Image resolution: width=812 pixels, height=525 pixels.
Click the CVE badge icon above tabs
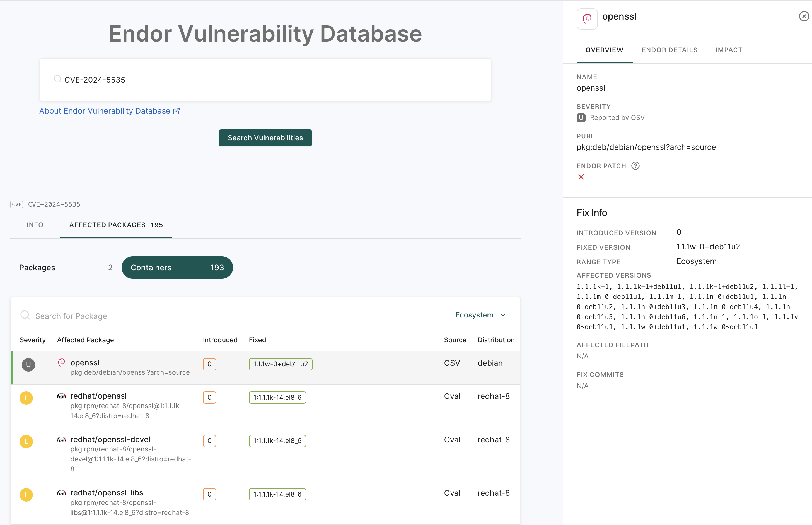pyautogui.click(x=17, y=204)
